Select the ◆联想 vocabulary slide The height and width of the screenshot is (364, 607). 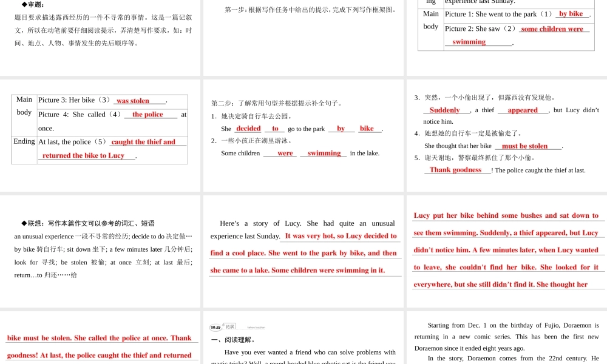click(100, 251)
